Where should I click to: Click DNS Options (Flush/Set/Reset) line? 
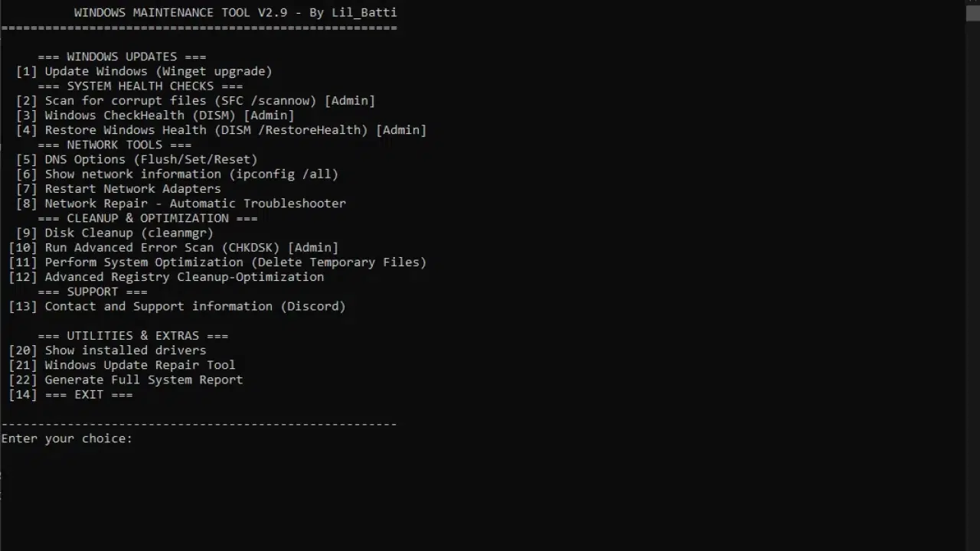(137, 159)
